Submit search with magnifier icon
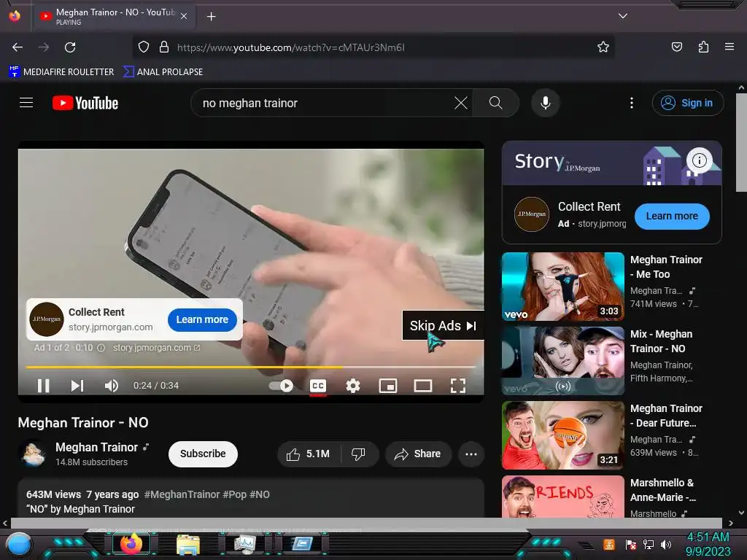The width and height of the screenshot is (747, 560). pos(495,103)
